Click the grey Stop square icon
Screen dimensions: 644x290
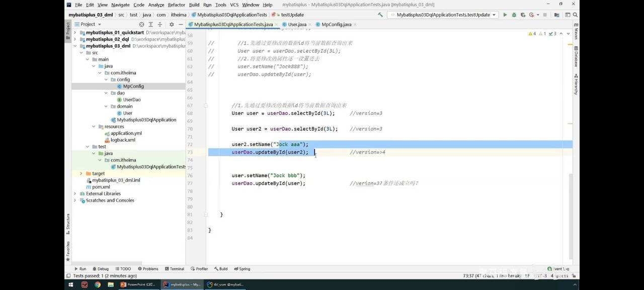tap(545, 15)
